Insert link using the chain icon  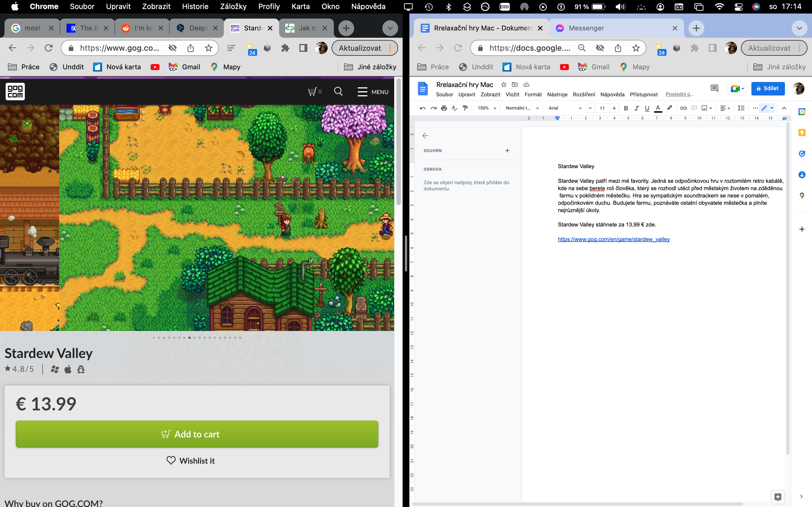point(683,108)
